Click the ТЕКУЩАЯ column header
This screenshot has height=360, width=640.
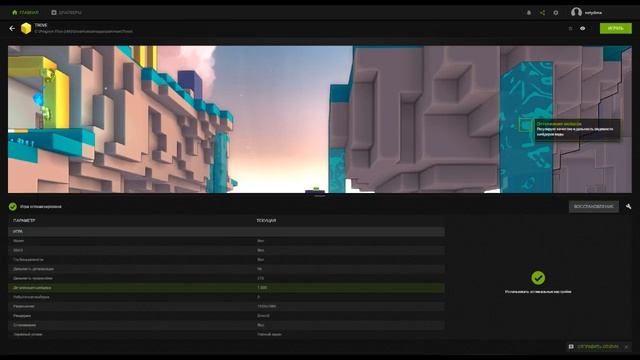pos(266,220)
